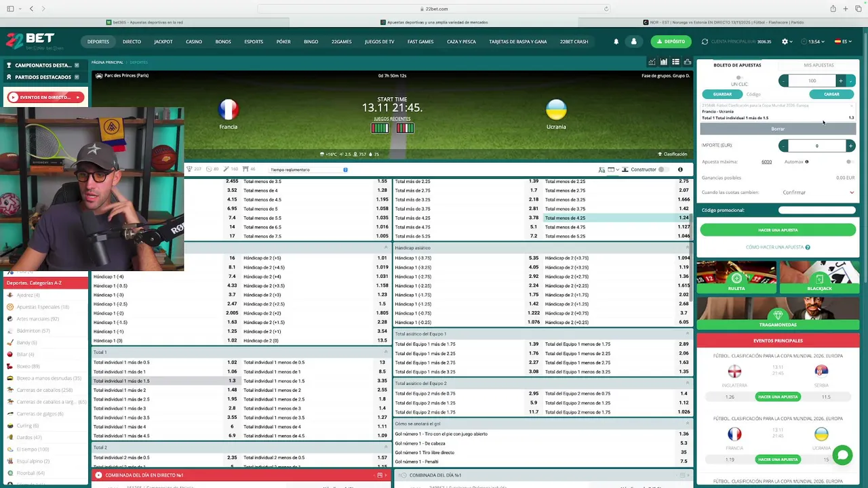The height and width of the screenshot is (488, 868).
Task: Open the Ajedrez sport category
Action: pos(28,296)
